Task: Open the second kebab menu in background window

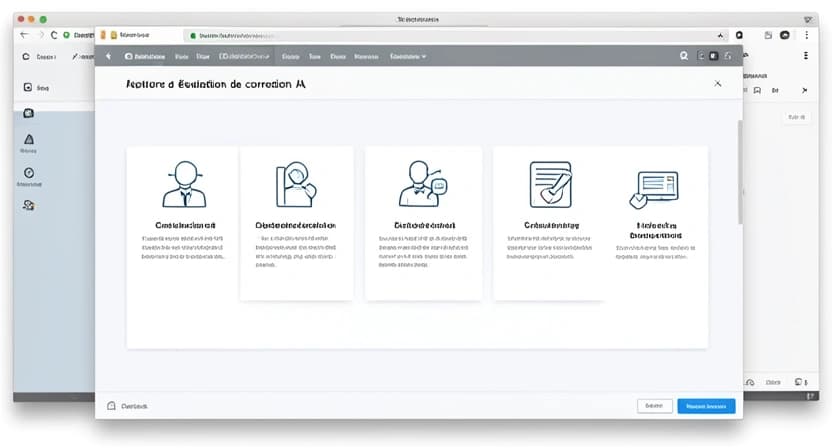Action: click(x=805, y=56)
